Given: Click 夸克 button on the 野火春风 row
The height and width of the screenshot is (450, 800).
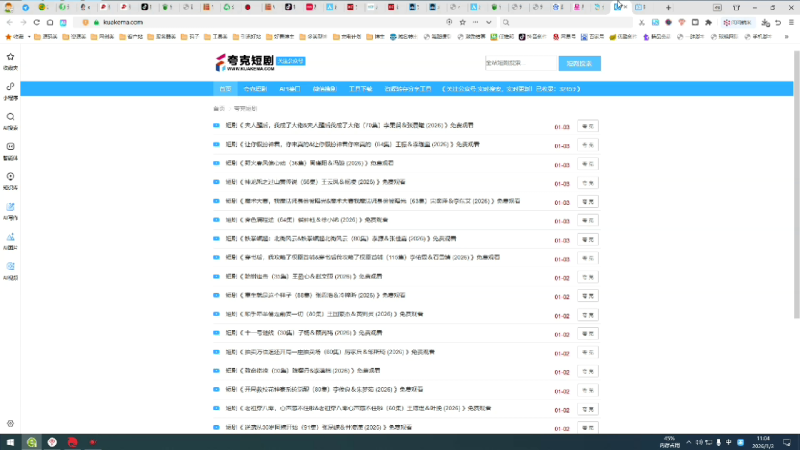Looking at the screenshot, I should 588,164.
